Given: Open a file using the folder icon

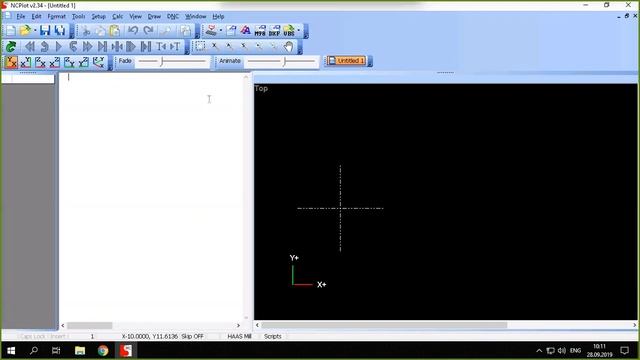Looking at the screenshot, I should [25, 31].
